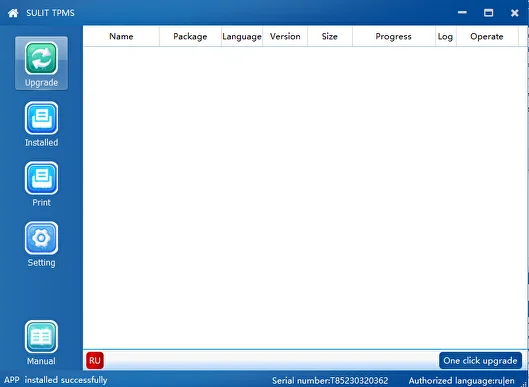Click the home icon in title bar
This screenshot has height=387, width=529.
tap(13, 13)
